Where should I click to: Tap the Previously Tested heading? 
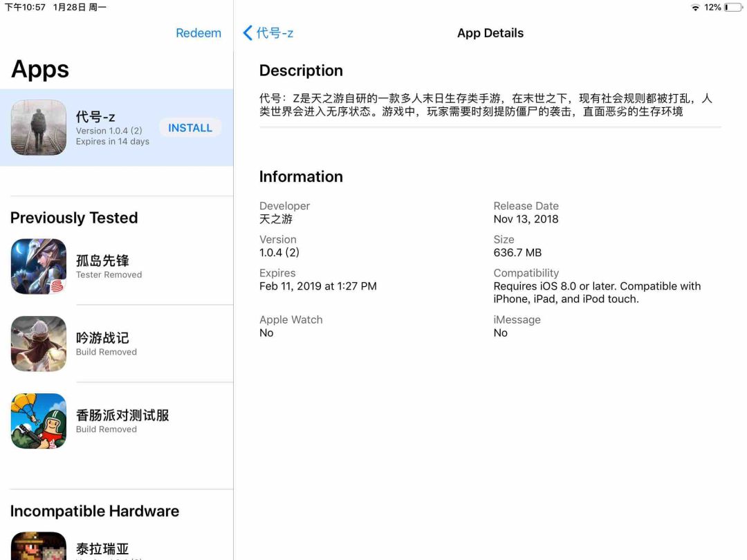[74, 218]
